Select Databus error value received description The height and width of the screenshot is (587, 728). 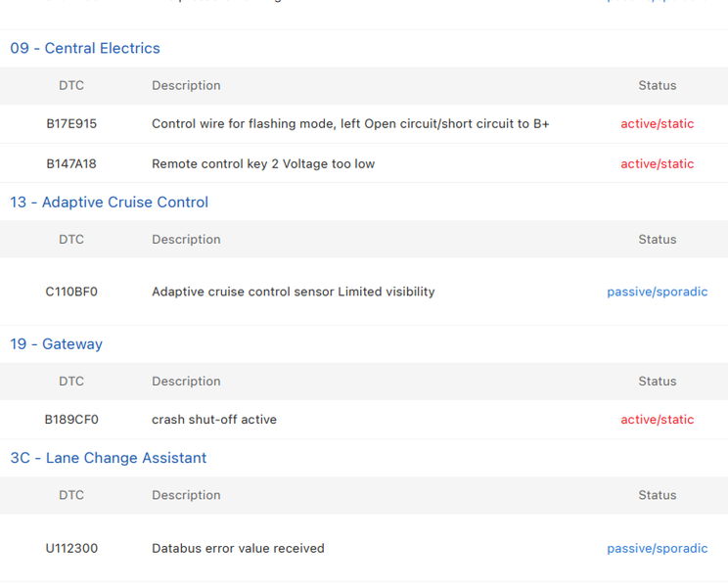click(238, 549)
